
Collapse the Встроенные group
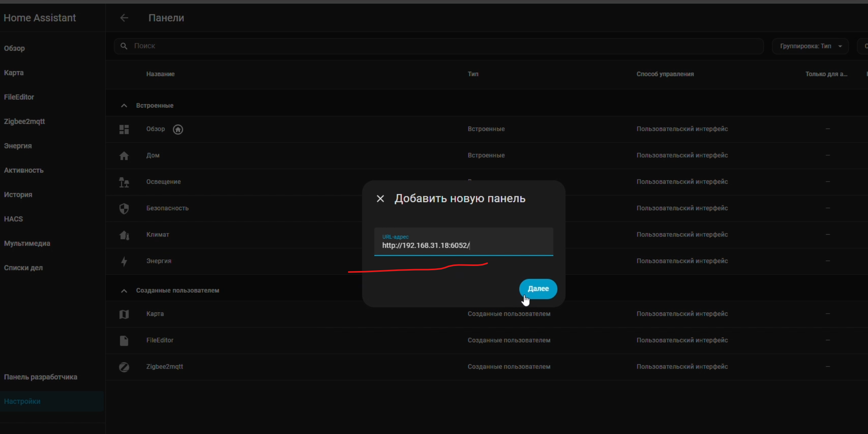tap(124, 106)
